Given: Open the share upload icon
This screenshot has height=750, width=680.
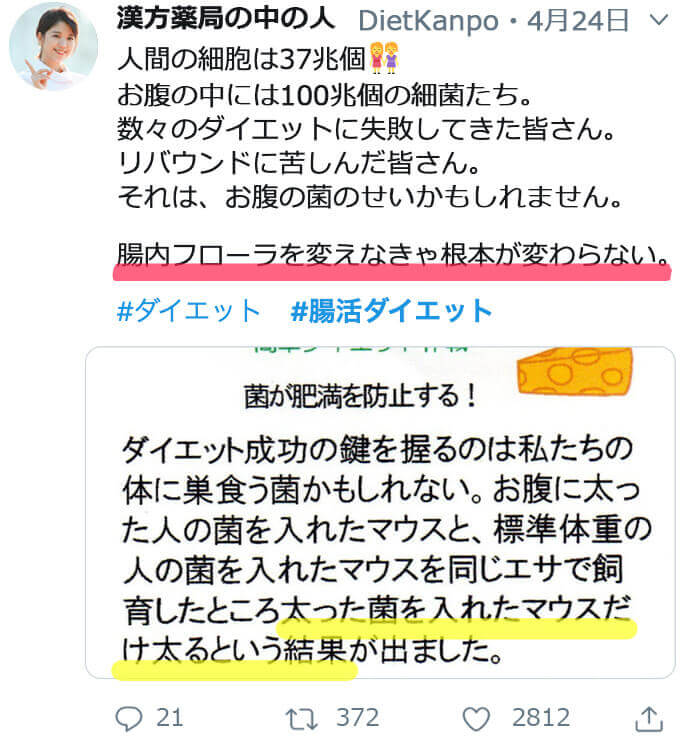Looking at the screenshot, I should tap(648, 718).
